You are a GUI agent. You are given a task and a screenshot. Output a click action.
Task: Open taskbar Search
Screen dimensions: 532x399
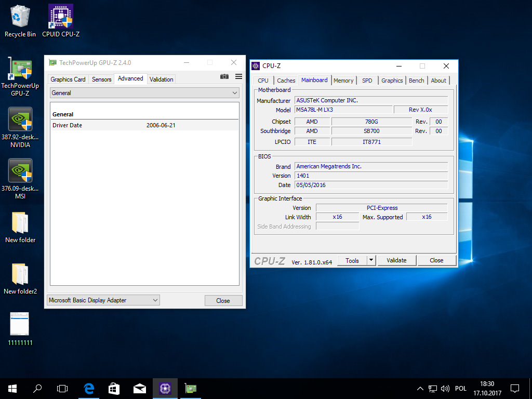[x=37, y=389]
